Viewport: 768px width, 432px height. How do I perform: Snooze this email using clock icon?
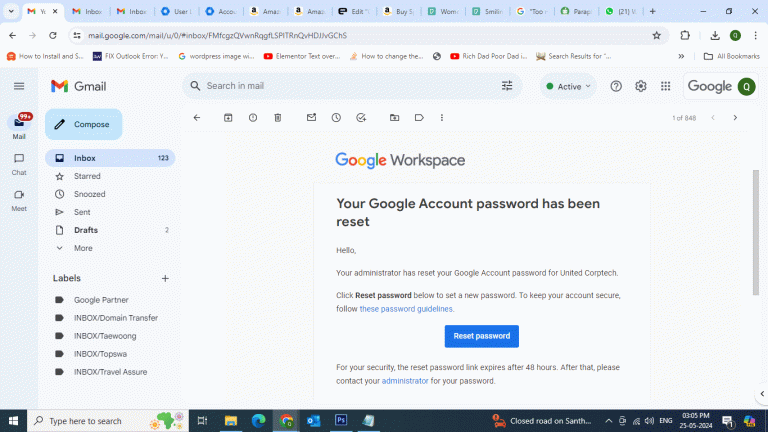(x=336, y=118)
